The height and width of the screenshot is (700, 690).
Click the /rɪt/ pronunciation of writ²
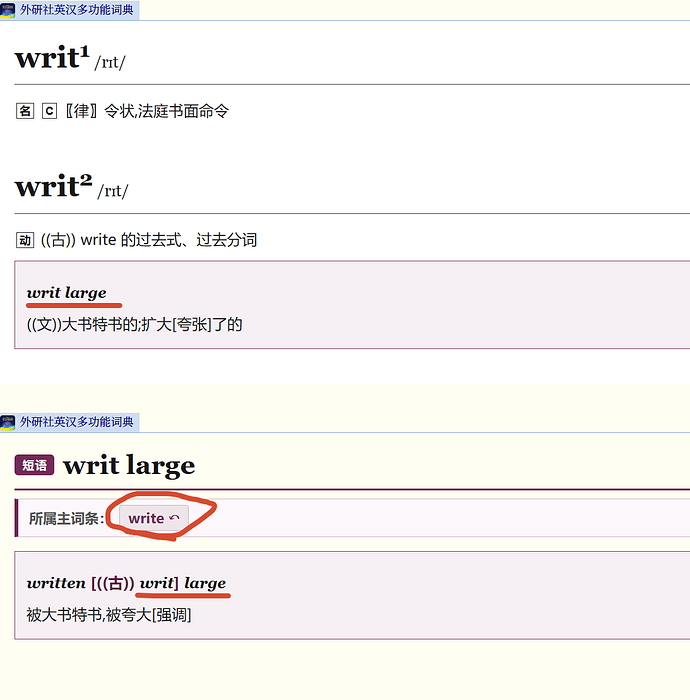click(x=113, y=191)
